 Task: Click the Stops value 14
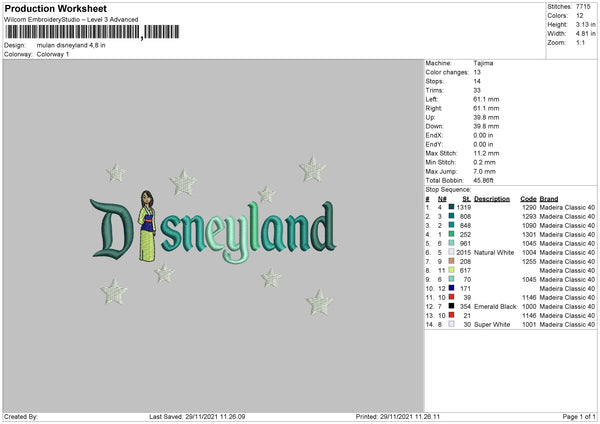coord(477,81)
